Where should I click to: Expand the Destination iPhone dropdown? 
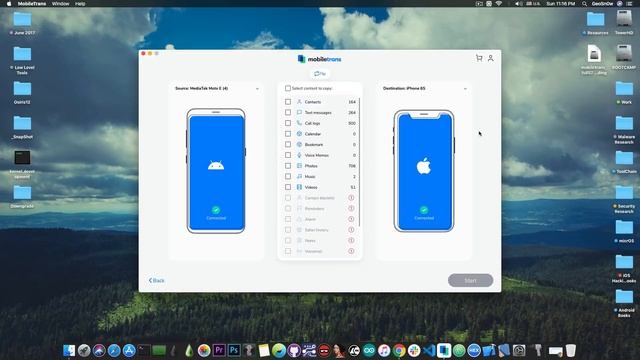tap(465, 89)
